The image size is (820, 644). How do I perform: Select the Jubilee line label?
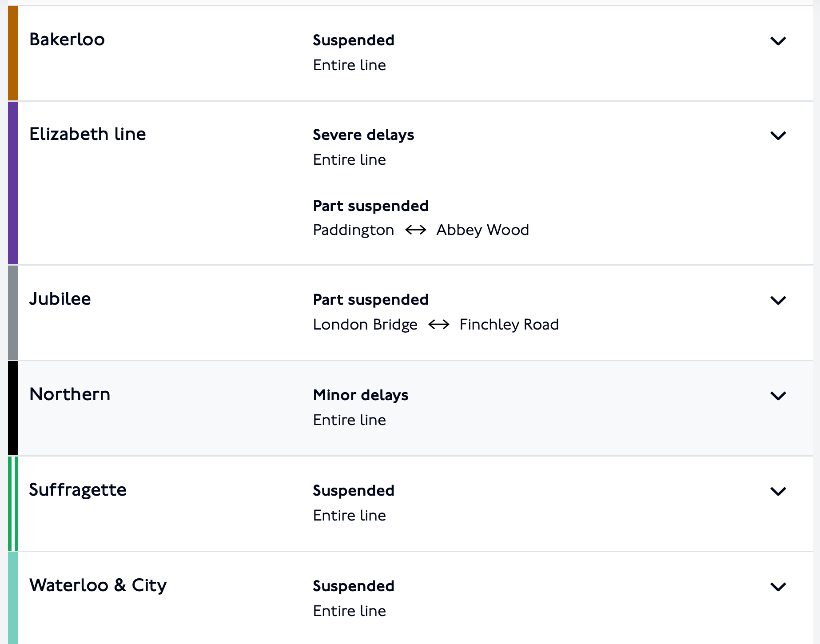pos(60,299)
